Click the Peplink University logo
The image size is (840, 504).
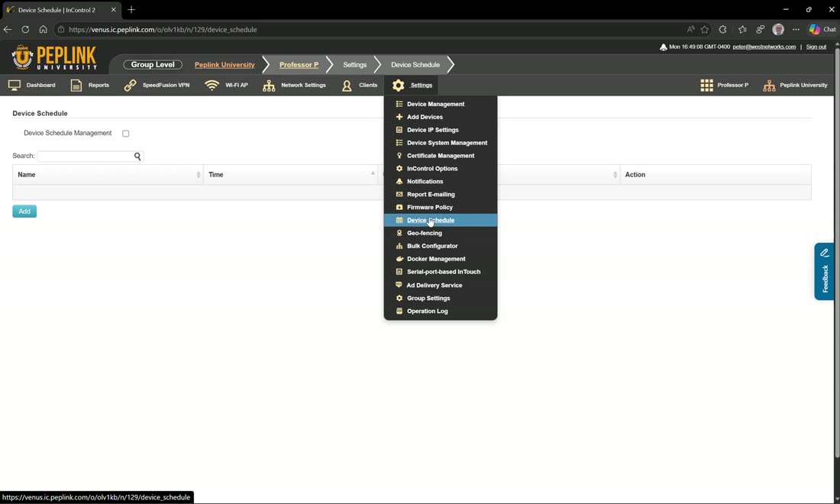(x=54, y=57)
